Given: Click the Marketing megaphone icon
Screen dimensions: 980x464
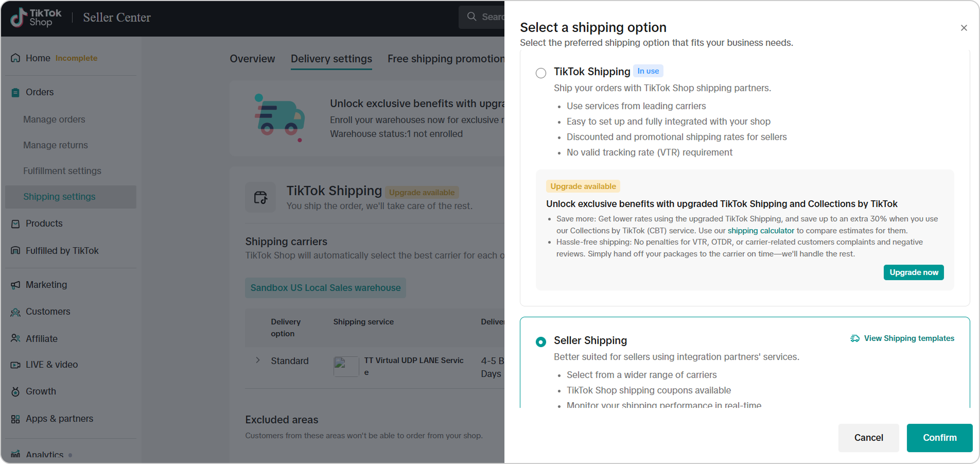Looking at the screenshot, I should coord(15,285).
